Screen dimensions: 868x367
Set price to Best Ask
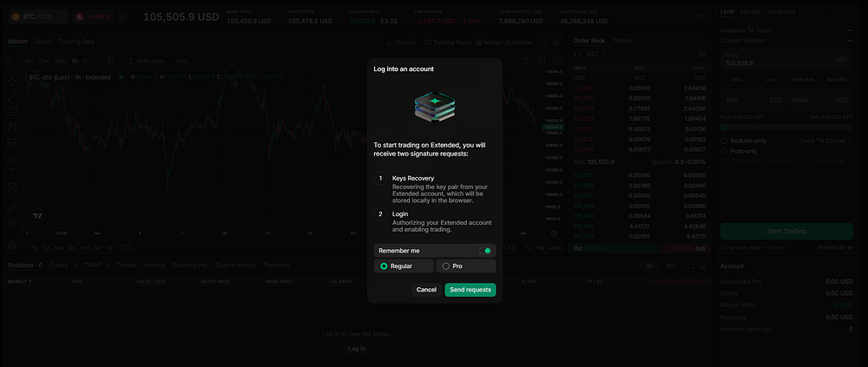point(803,80)
